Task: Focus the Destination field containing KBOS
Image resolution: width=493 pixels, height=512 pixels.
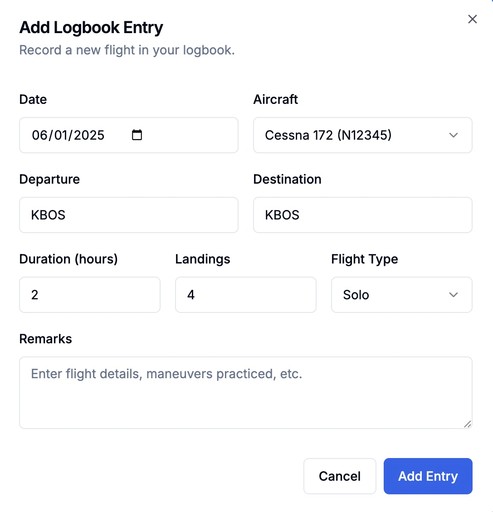Action: pyautogui.click(x=363, y=215)
